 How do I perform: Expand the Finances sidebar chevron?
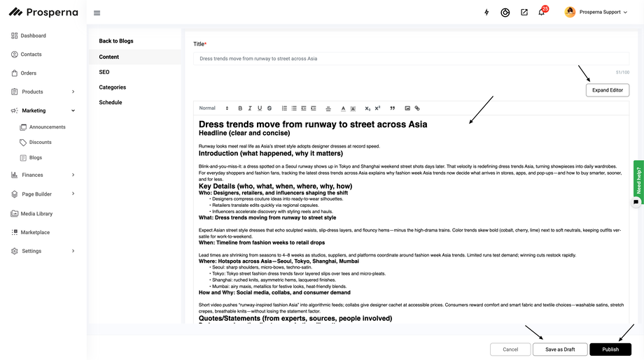coord(73,175)
